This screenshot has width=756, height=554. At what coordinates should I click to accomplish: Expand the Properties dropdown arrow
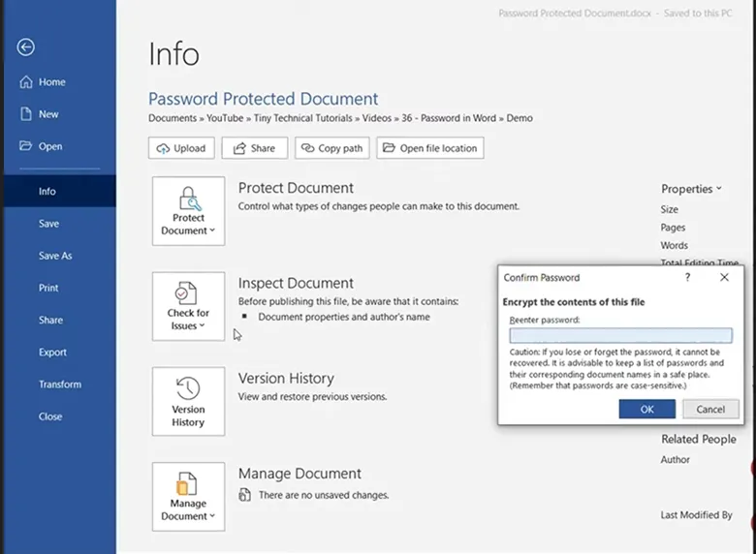(719, 188)
